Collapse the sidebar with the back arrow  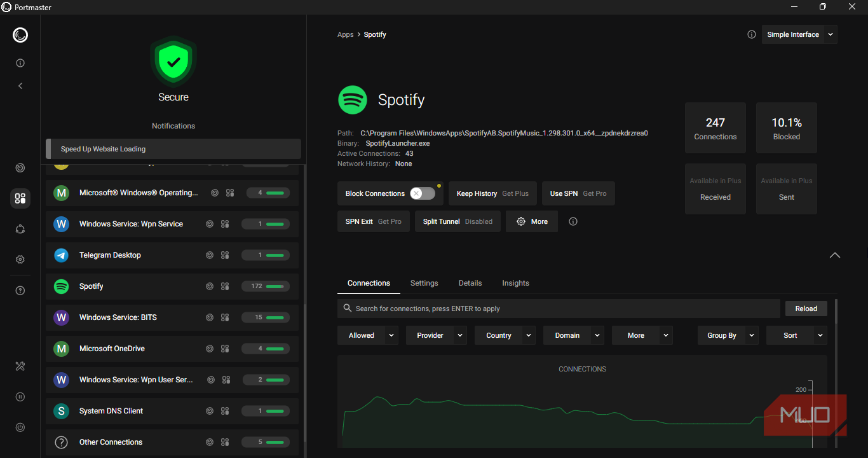coord(20,85)
